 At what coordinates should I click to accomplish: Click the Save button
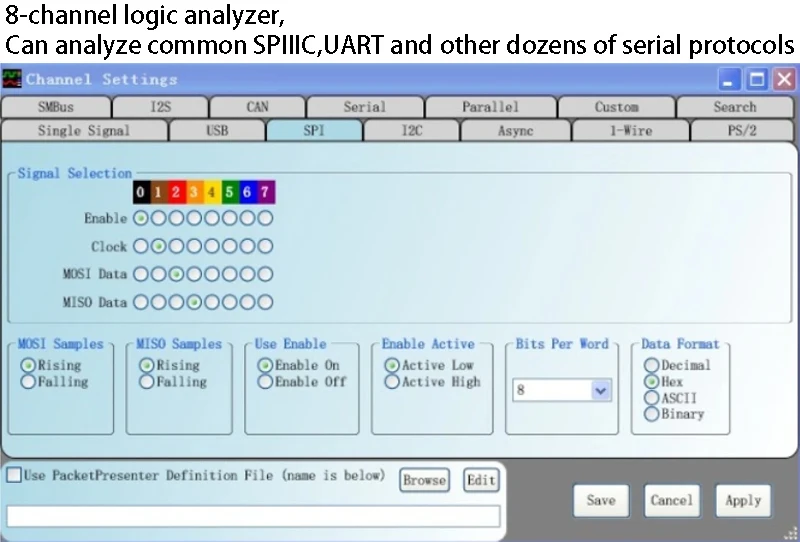click(601, 501)
